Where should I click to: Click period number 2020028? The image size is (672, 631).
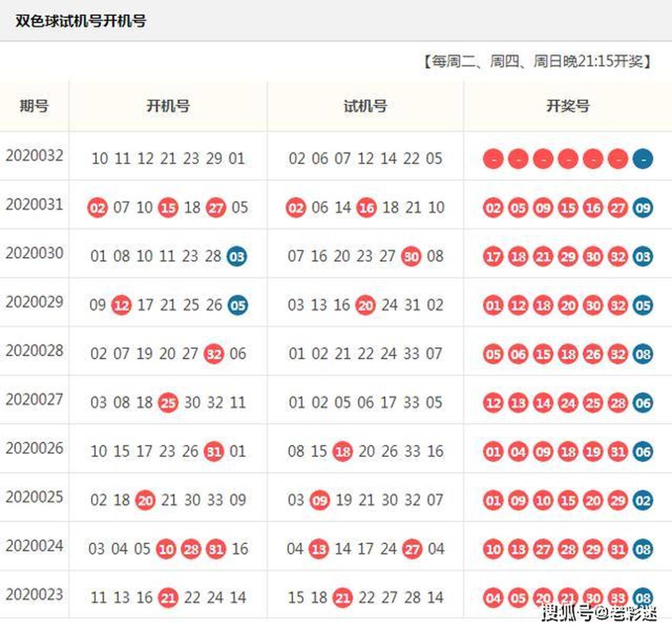[x=34, y=351]
